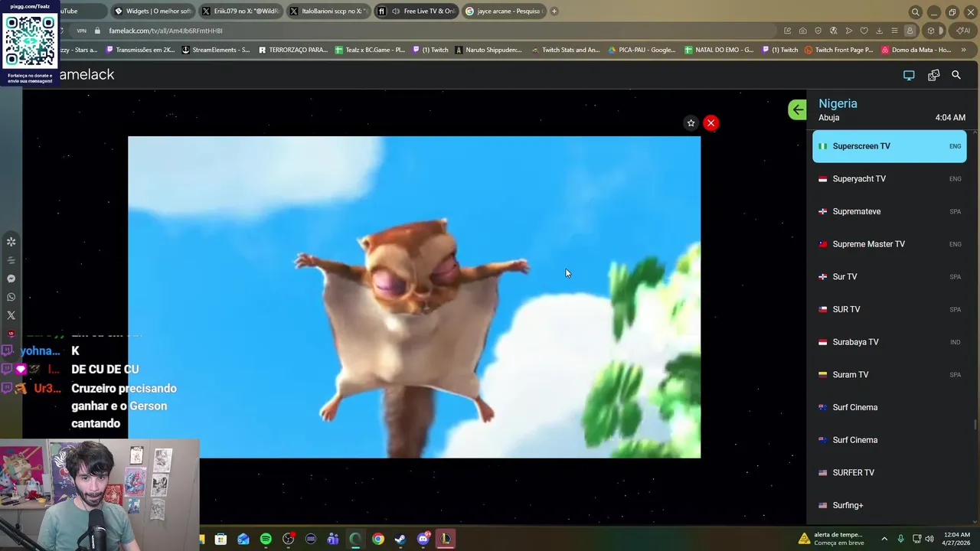Open the browser profile icon
Screen dimensions: 980x551
point(910,31)
